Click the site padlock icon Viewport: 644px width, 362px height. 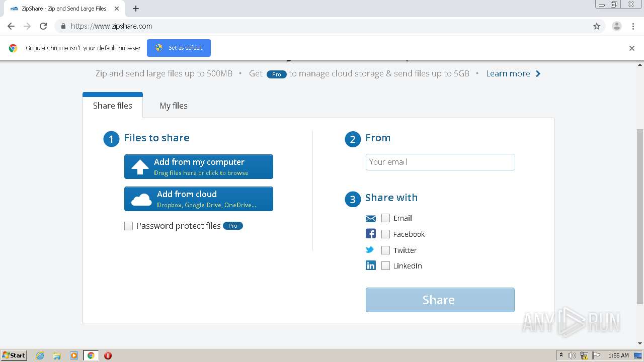(x=63, y=26)
